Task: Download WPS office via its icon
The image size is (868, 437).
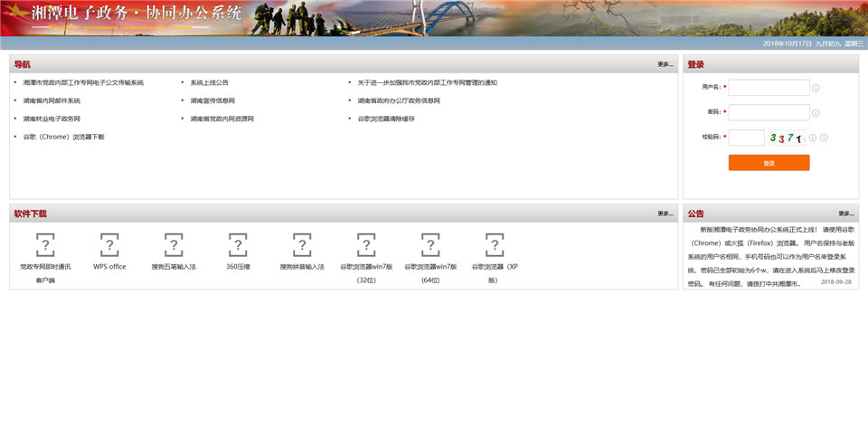Action: 109,244
